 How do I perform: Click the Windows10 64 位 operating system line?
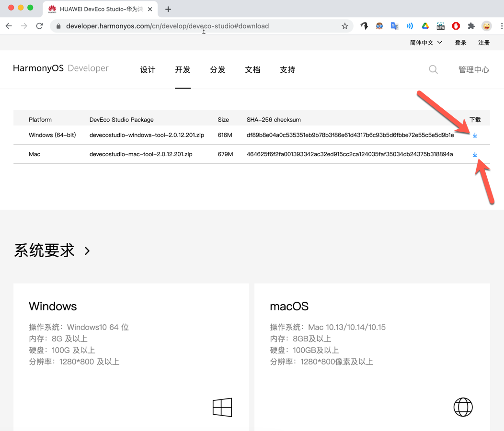point(79,327)
